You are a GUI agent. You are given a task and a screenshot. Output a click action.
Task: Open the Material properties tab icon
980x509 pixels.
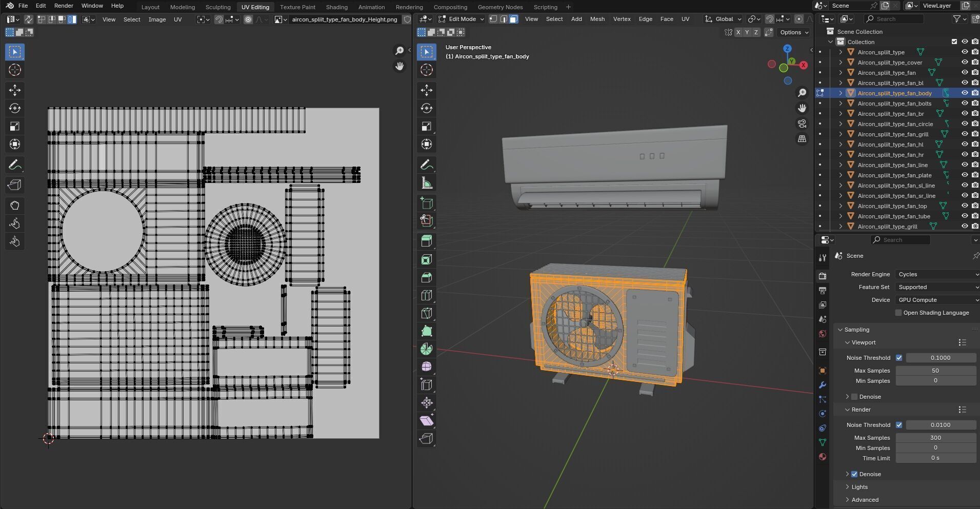point(823,457)
